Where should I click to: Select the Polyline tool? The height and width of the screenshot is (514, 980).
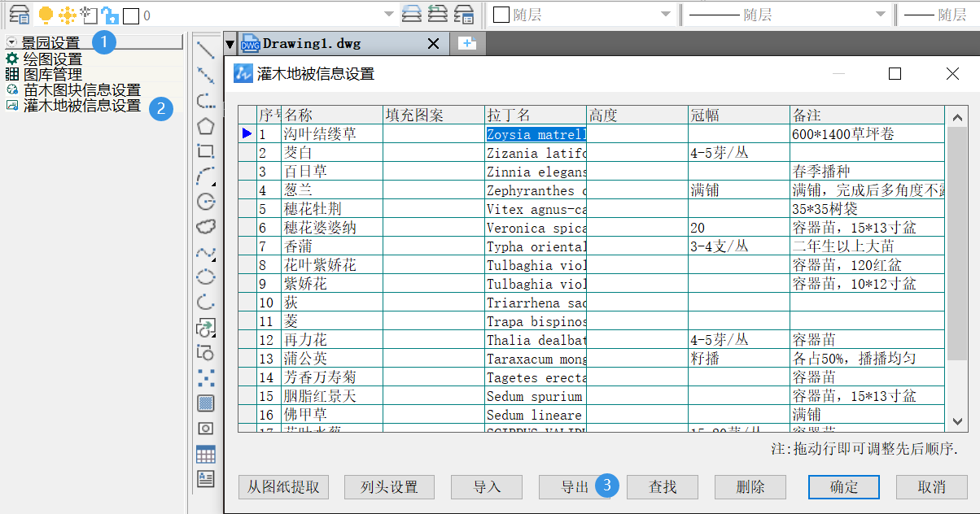[x=206, y=101]
